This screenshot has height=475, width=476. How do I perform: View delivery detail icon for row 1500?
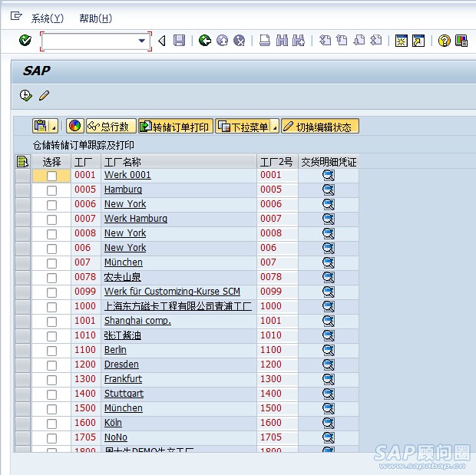[x=328, y=408]
